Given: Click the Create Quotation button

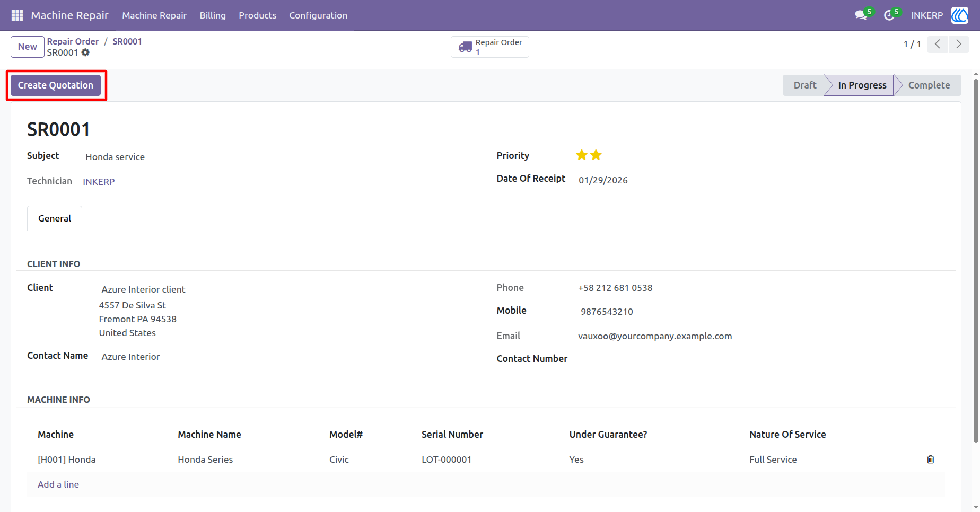Looking at the screenshot, I should (56, 85).
